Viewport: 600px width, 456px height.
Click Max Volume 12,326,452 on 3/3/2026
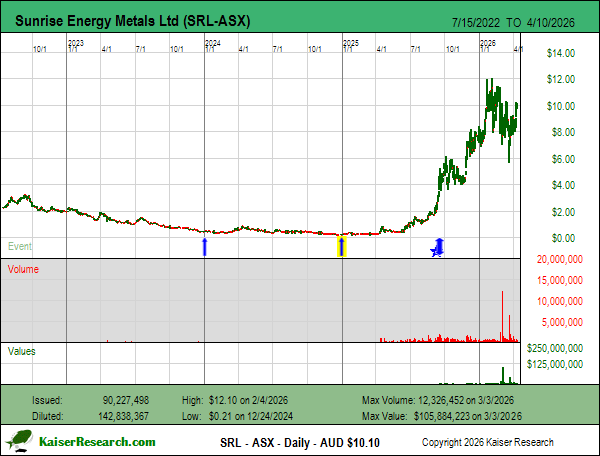[x=438, y=400]
